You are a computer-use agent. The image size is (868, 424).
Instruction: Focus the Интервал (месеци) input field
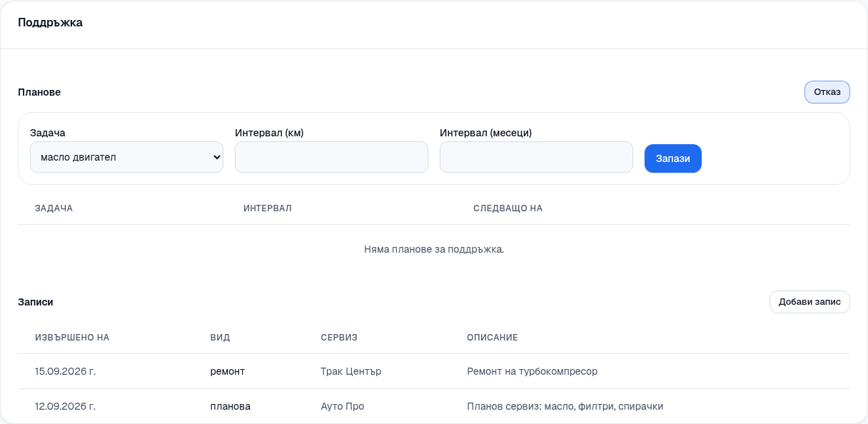tap(536, 157)
